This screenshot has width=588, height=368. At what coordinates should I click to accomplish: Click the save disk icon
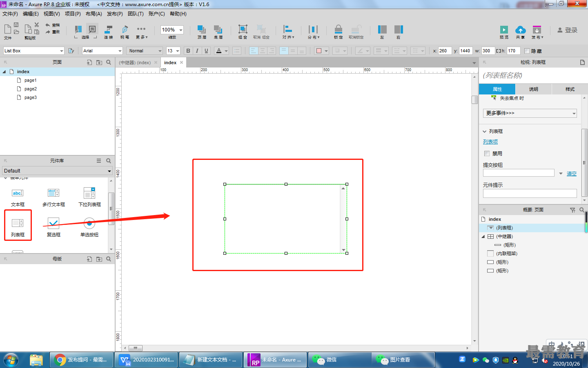click(x=16, y=25)
